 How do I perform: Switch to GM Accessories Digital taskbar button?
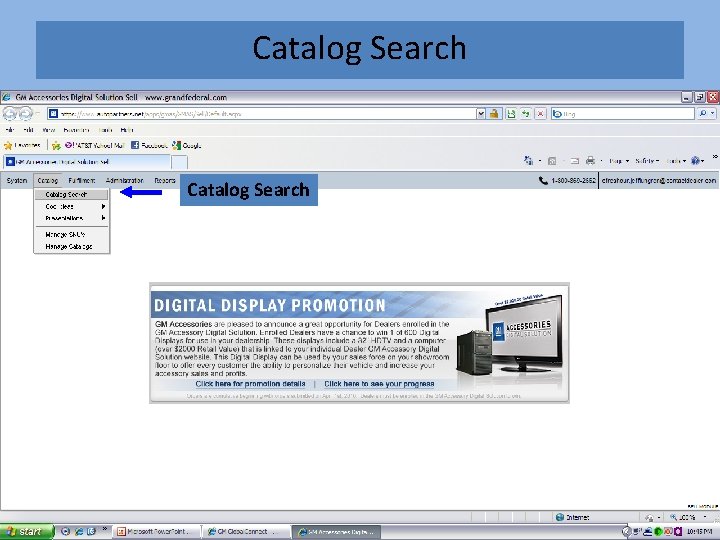point(337,532)
